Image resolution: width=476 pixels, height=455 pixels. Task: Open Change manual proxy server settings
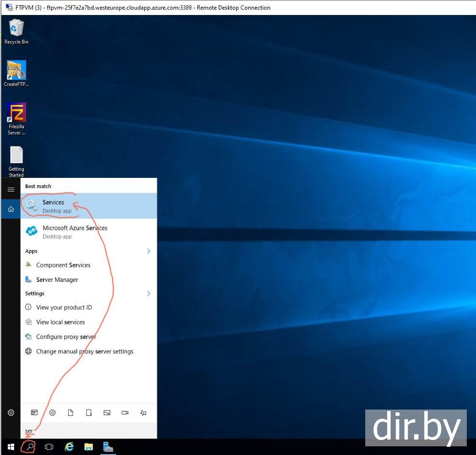point(84,352)
